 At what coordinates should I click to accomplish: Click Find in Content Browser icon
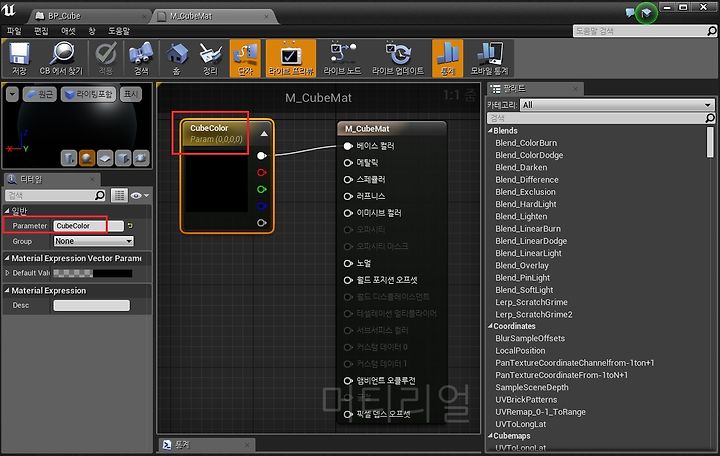pos(61,58)
